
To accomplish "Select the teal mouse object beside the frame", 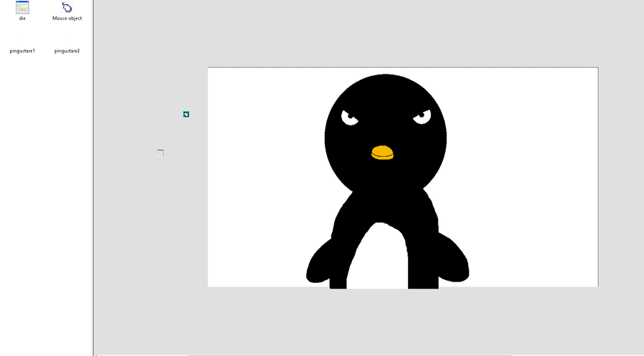I will pyautogui.click(x=186, y=115).
